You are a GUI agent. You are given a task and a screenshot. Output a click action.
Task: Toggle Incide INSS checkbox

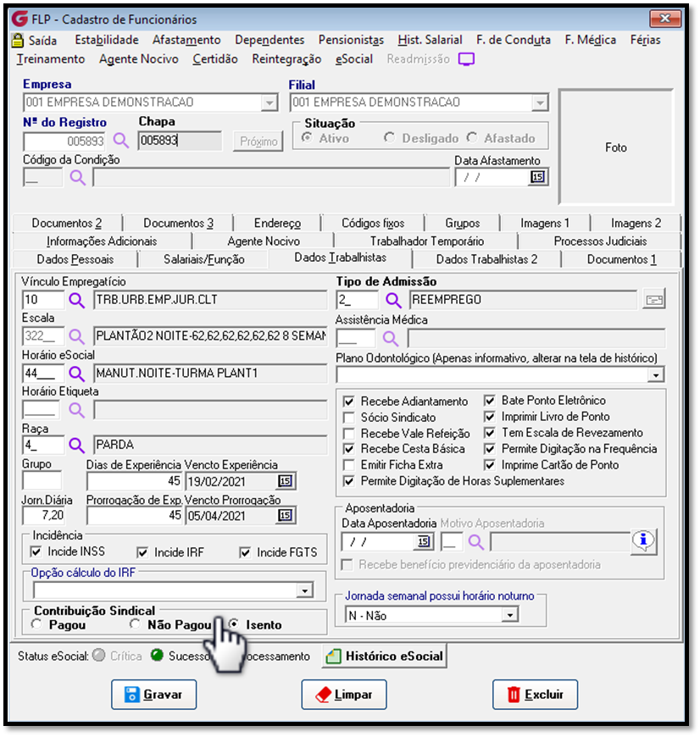(36, 551)
